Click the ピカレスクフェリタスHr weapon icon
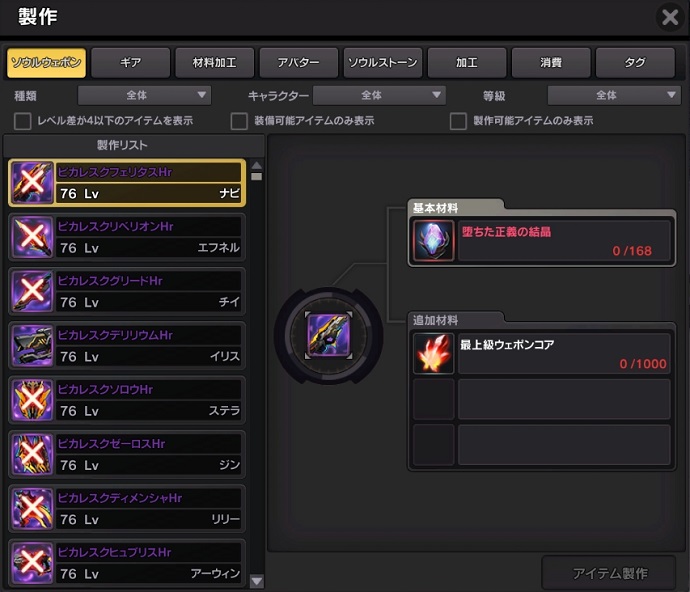This screenshot has width=690, height=592. pos(32,183)
